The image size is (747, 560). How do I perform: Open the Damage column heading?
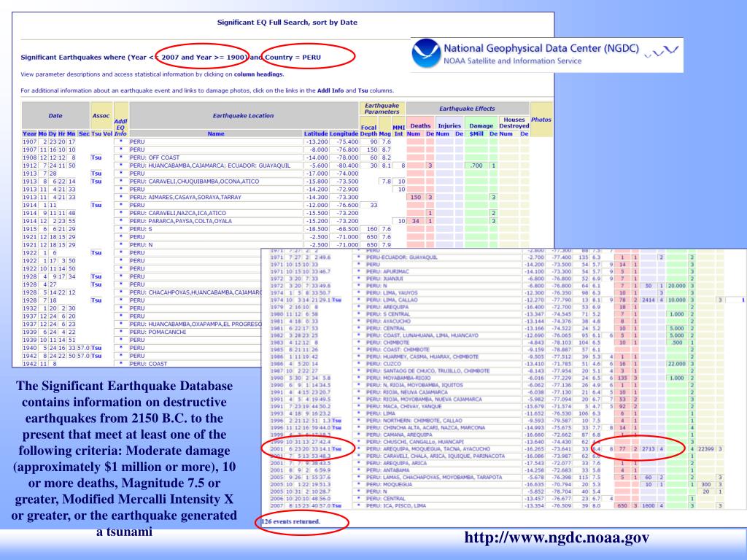tap(481, 125)
